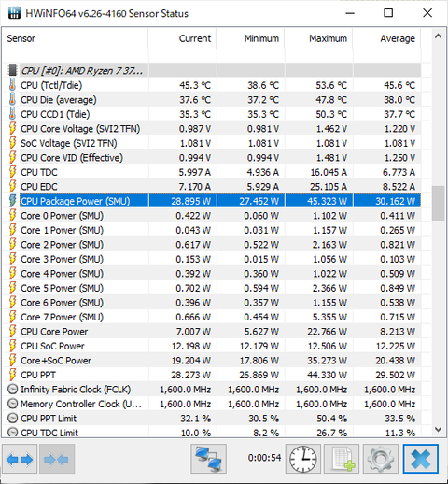Viewport: 448px width, 484px height.
Task: Click the HWiNFO64 app icon in the title bar
Action: click(14, 13)
